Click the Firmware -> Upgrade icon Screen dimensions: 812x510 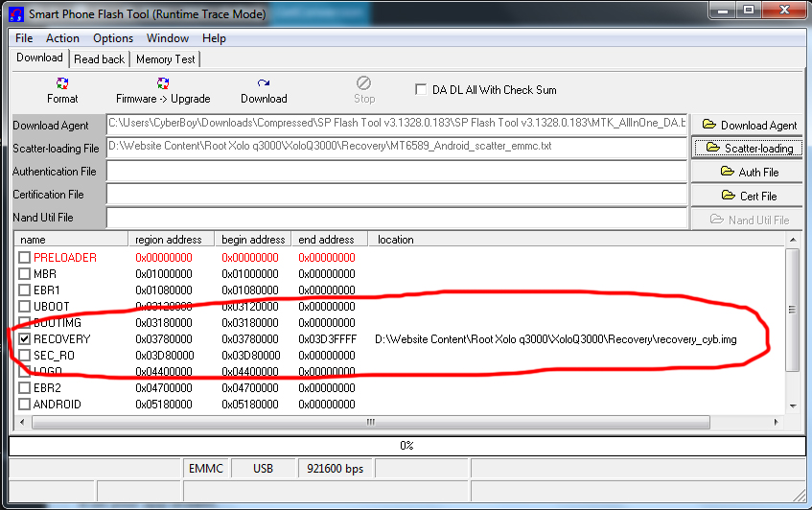coord(163,83)
